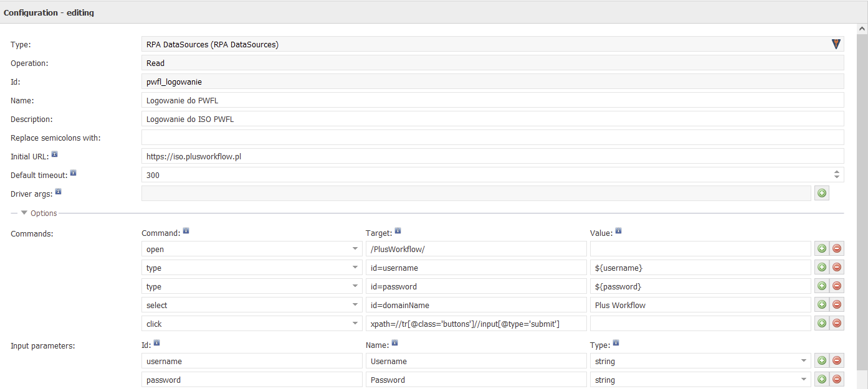
Task: Remove the open command row
Action: [x=837, y=249]
